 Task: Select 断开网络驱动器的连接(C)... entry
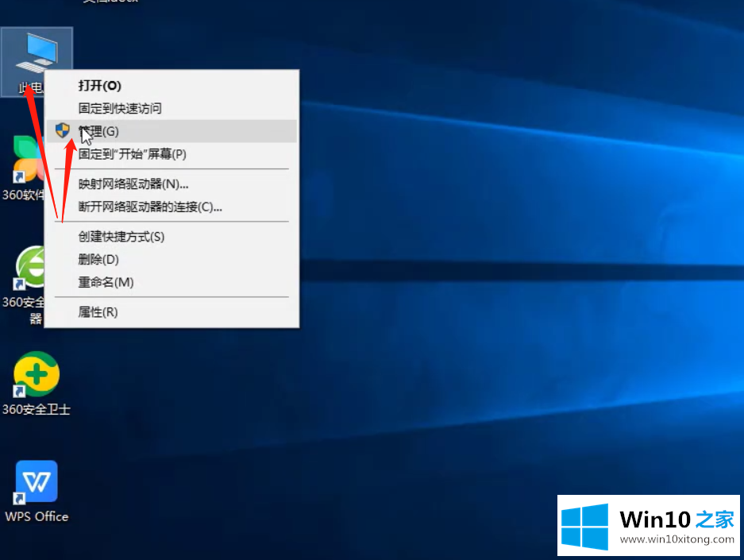(172, 207)
